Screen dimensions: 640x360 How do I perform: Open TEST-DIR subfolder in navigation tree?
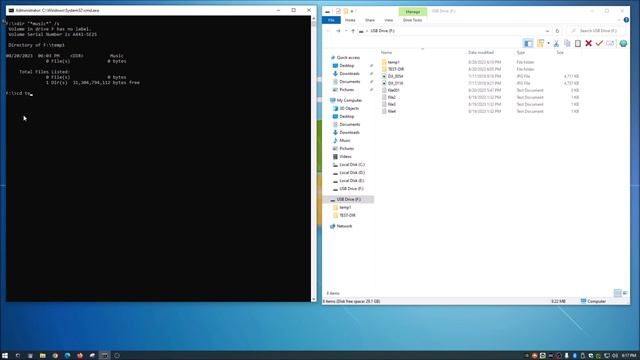tap(347, 215)
